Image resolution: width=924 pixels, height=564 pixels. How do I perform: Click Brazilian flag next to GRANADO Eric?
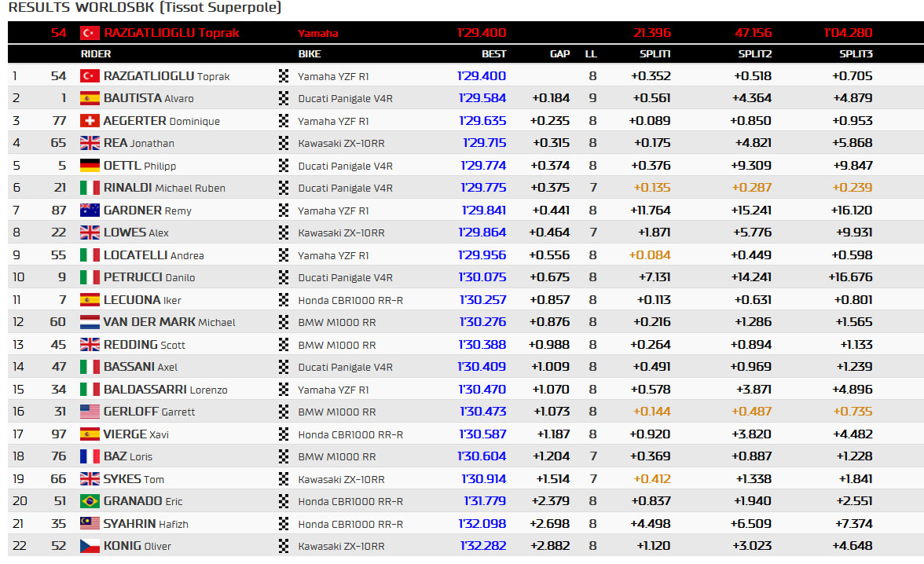point(90,501)
